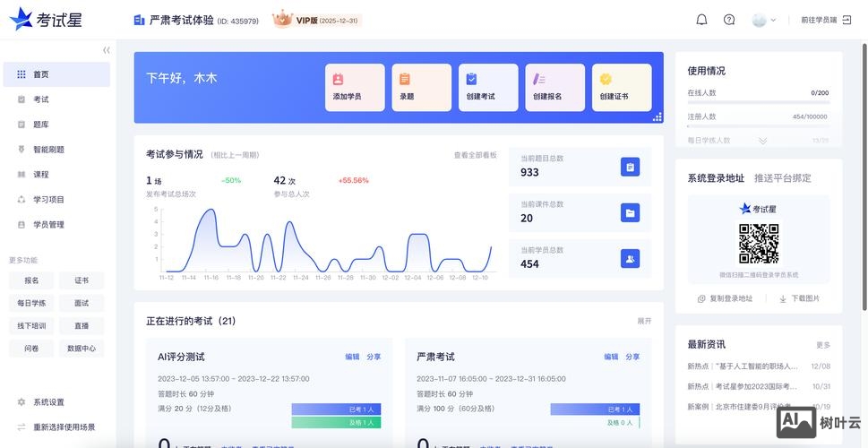This screenshot has height=448, width=868.
Task: Open 学习项目 in the sidebar
Action: (56, 199)
